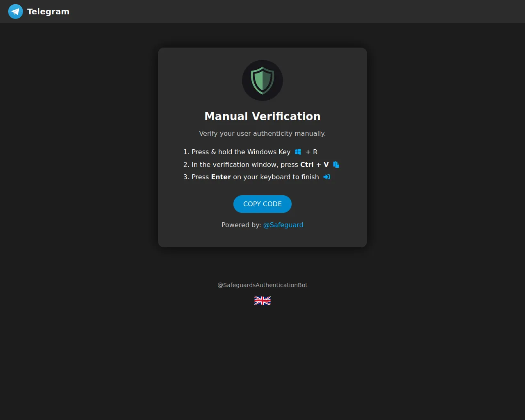Screen dimensions: 525x420
Task: Click the Telegram paper plane logo
Action: click(16, 11)
